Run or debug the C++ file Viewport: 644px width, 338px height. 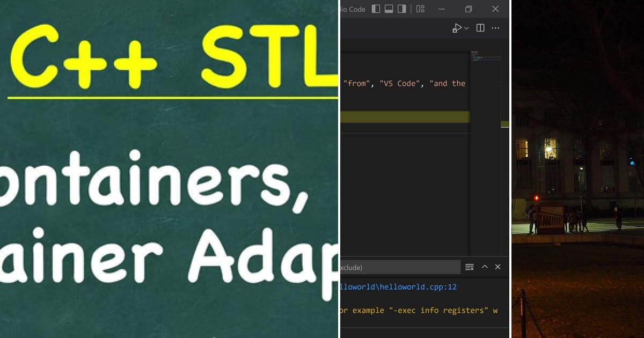tap(458, 28)
